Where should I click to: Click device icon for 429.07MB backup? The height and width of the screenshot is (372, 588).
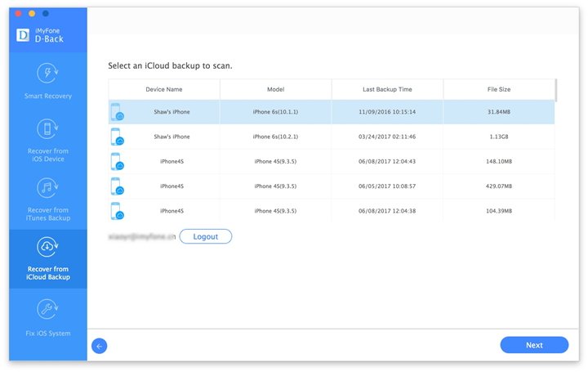coord(118,186)
